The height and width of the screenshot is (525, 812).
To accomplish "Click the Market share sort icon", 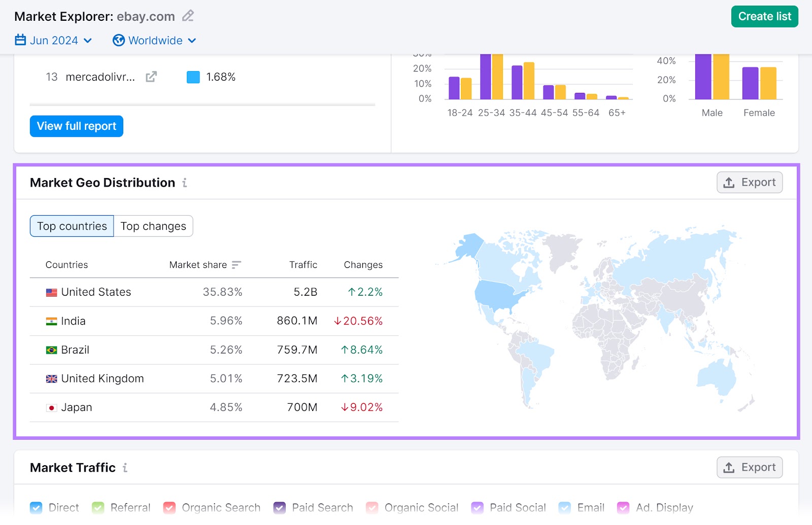I will pos(236,265).
